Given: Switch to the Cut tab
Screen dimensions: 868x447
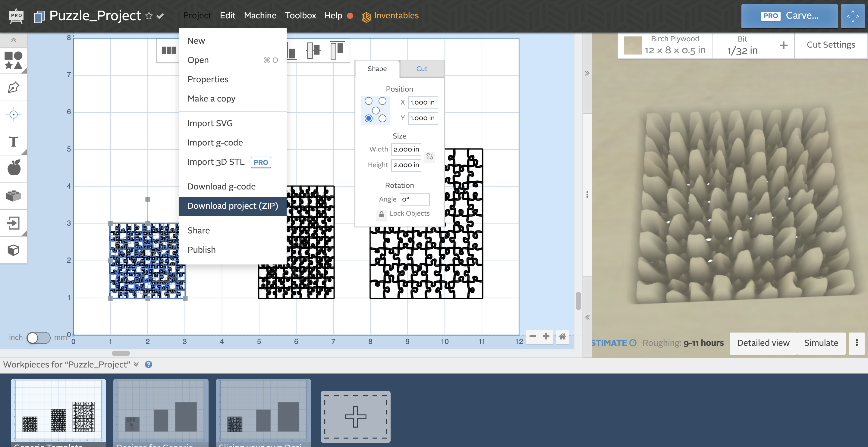Looking at the screenshot, I should click(421, 69).
